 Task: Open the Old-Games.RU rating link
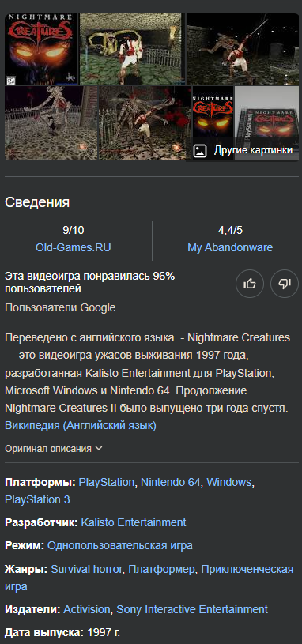(74, 247)
